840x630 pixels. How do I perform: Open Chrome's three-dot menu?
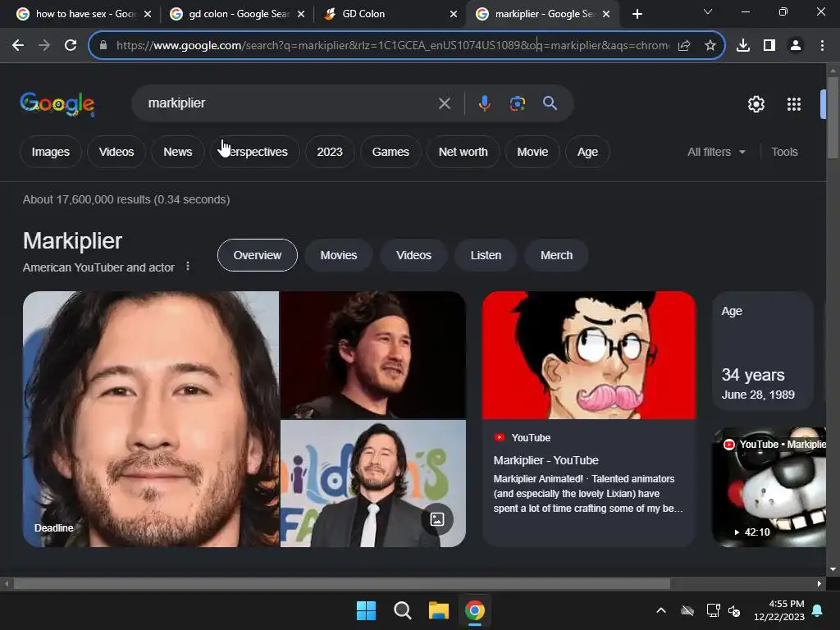coord(822,46)
